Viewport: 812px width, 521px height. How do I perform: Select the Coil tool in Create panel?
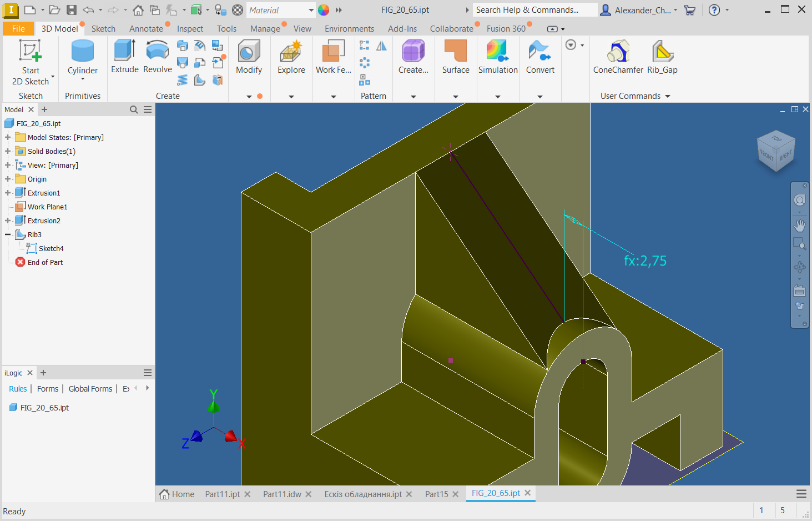click(x=182, y=79)
